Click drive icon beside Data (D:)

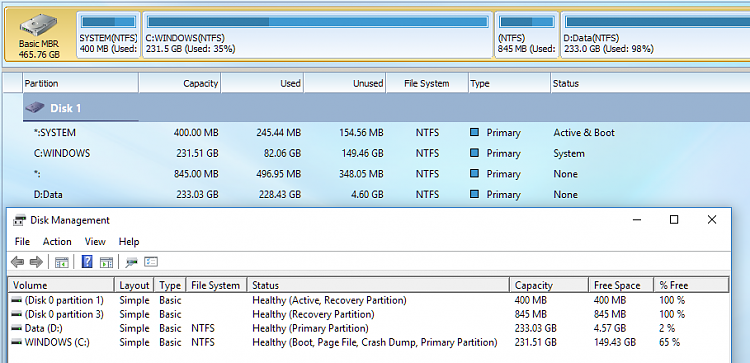17,329
